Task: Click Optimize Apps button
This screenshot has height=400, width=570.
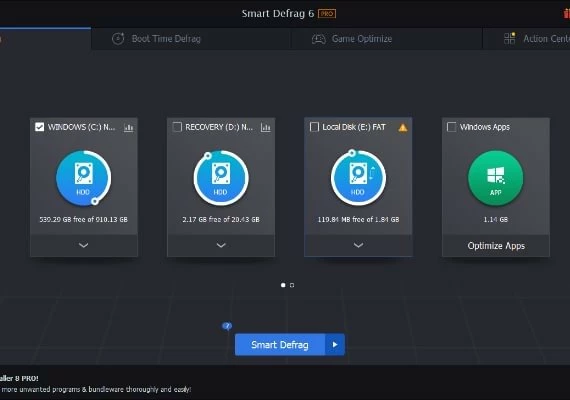Action: 496,246
